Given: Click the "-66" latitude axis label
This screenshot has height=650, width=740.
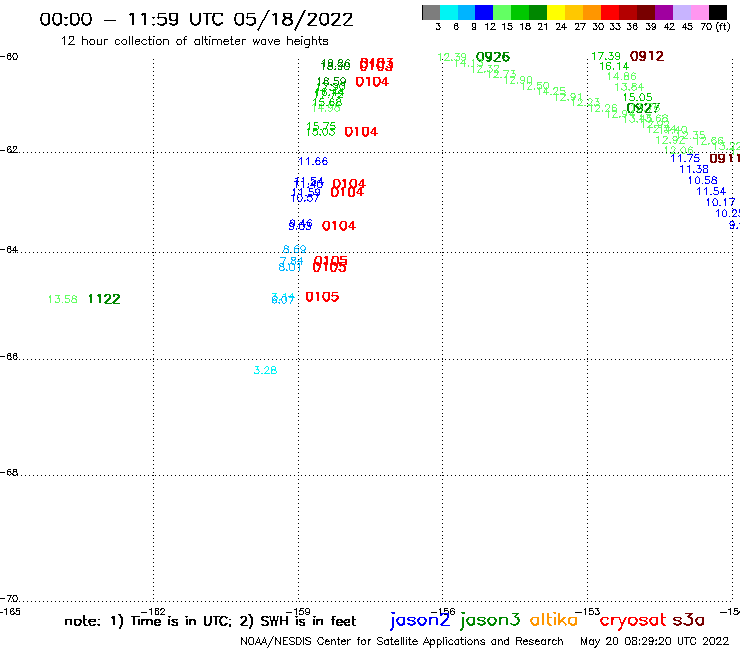Looking at the screenshot, I should [9, 357].
